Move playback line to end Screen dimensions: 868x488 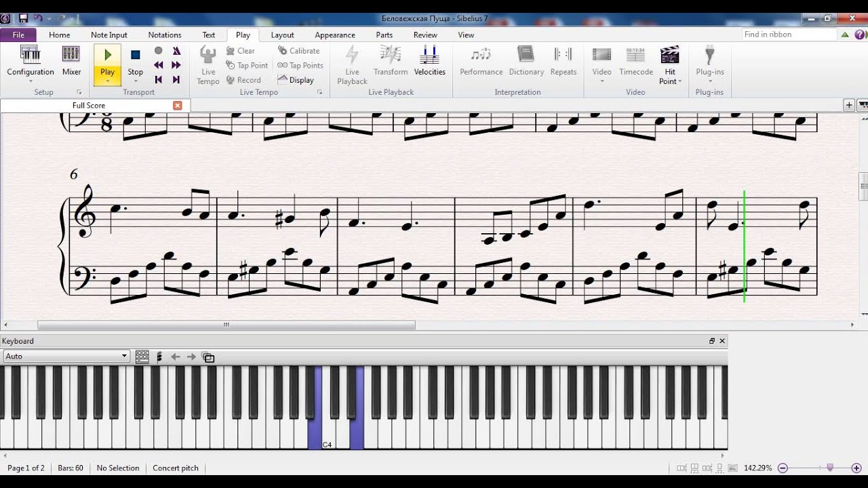pyautogui.click(x=176, y=79)
